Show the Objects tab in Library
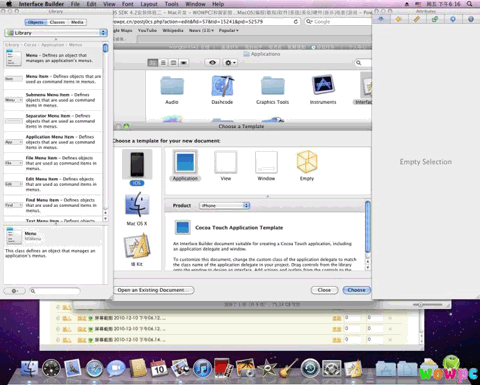 click(36, 22)
